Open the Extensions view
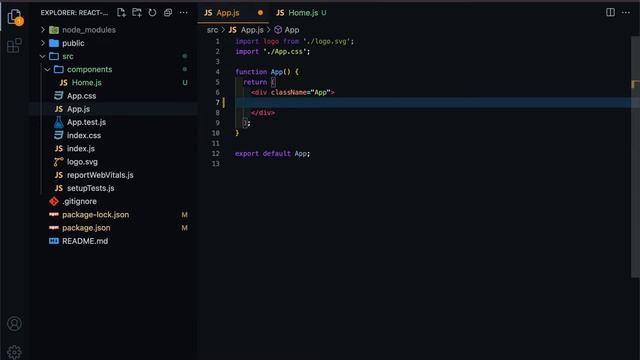Viewport: 640px width, 360px height. click(x=14, y=46)
